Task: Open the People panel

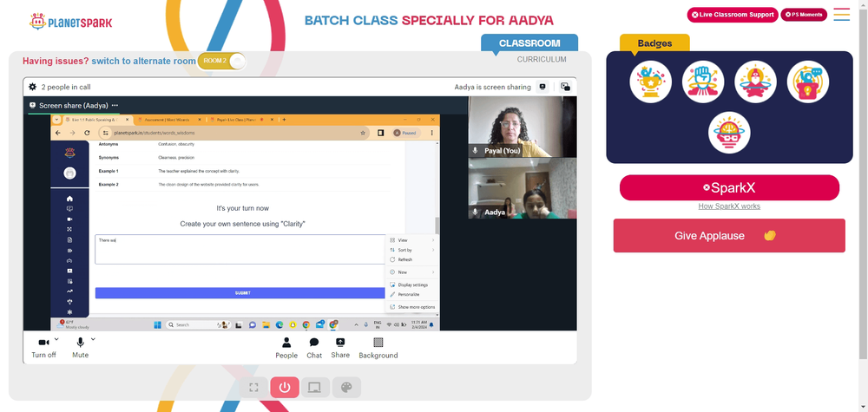Action: (286, 349)
